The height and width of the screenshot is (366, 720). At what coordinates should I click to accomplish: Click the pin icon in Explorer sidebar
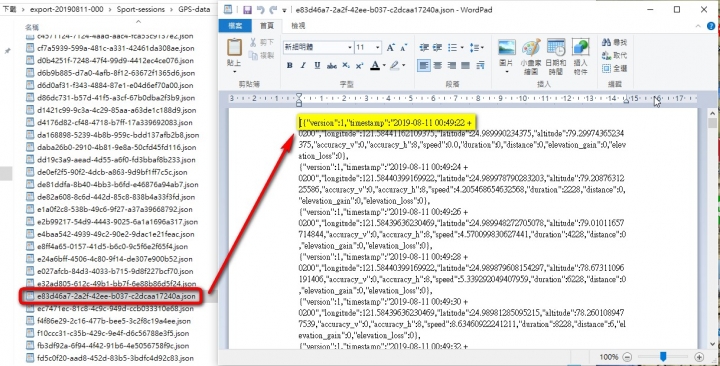(7, 51)
